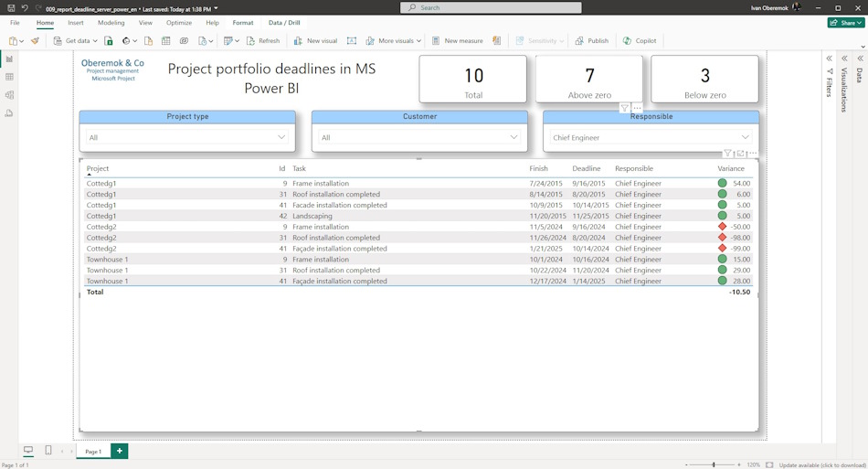
Task: Click the Quick measure icon
Action: pyautogui.click(x=496, y=41)
